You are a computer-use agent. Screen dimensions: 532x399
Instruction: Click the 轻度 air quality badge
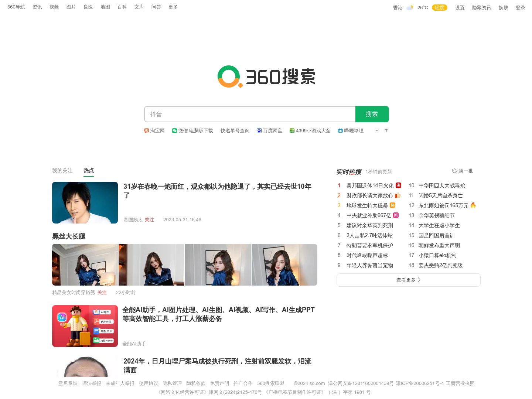pos(440,7)
